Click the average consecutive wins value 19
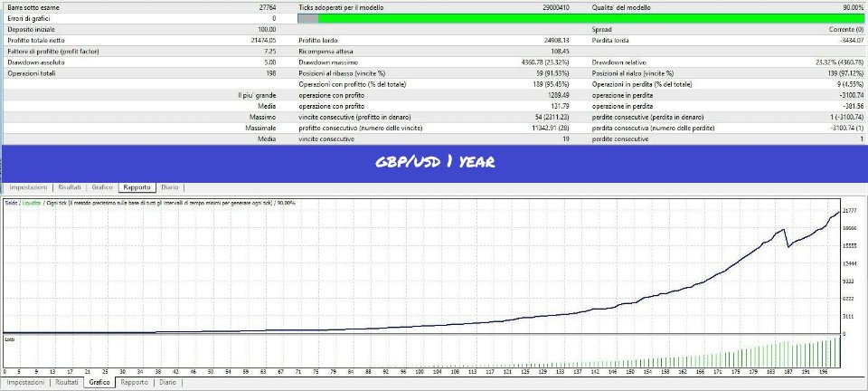 566,139
